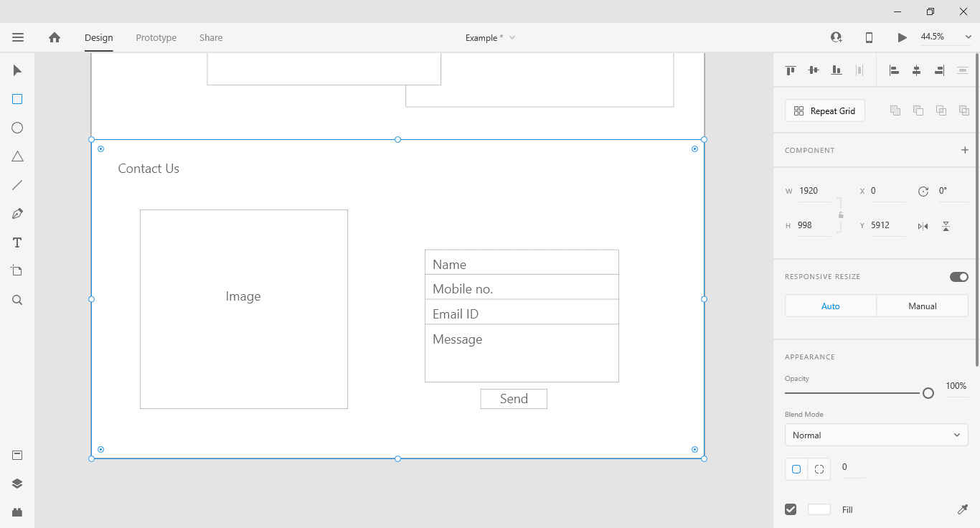Image resolution: width=980 pixels, height=528 pixels.
Task: Pick fill color with eyedropper
Action: (x=963, y=509)
